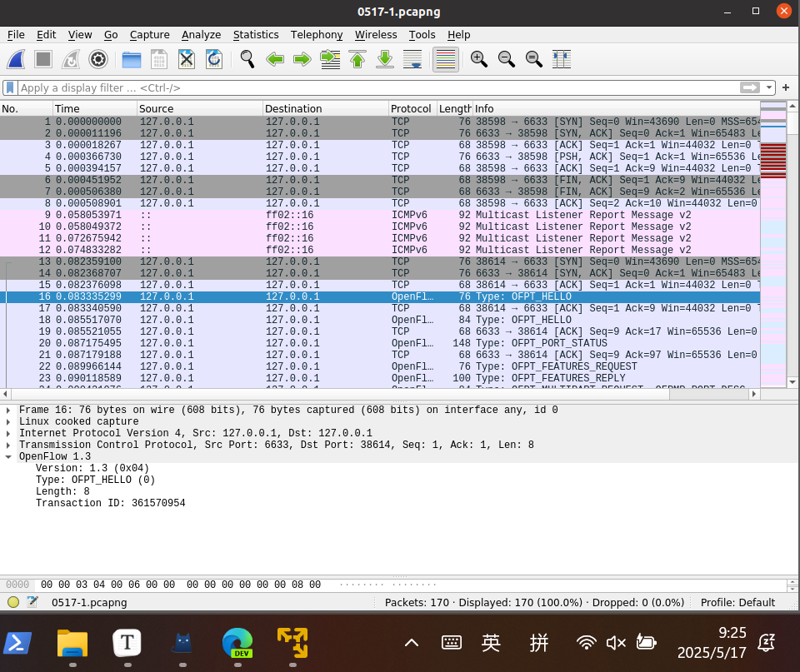Click the open capture file folder icon
This screenshot has height=672, width=800.
(132, 59)
